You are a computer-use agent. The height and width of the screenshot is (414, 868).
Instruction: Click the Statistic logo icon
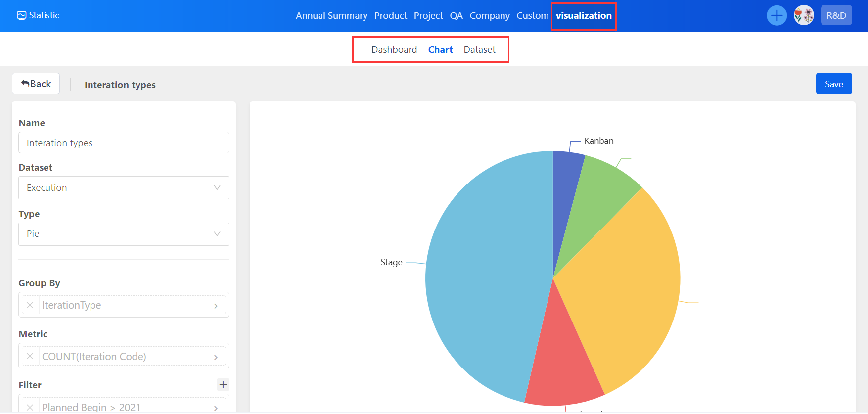(x=21, y=15)
